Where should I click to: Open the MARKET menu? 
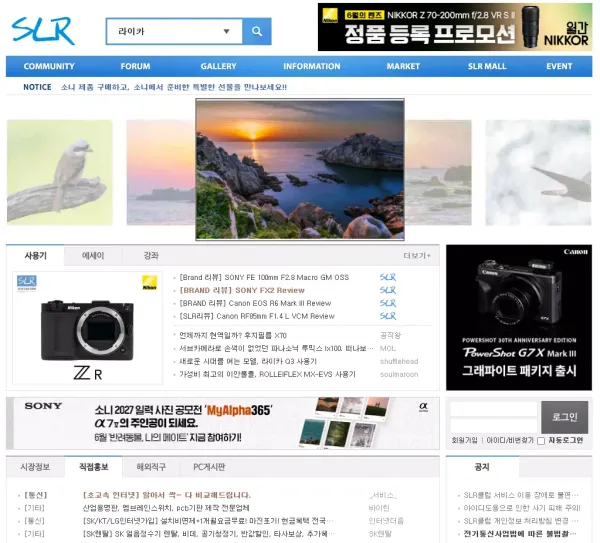pyautogui.click(x=403, y=66)
